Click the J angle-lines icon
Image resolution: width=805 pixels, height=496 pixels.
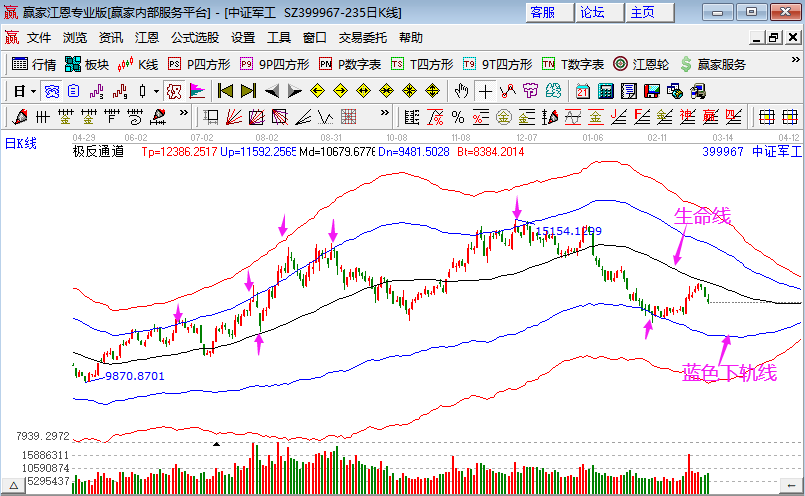point(619,118)
